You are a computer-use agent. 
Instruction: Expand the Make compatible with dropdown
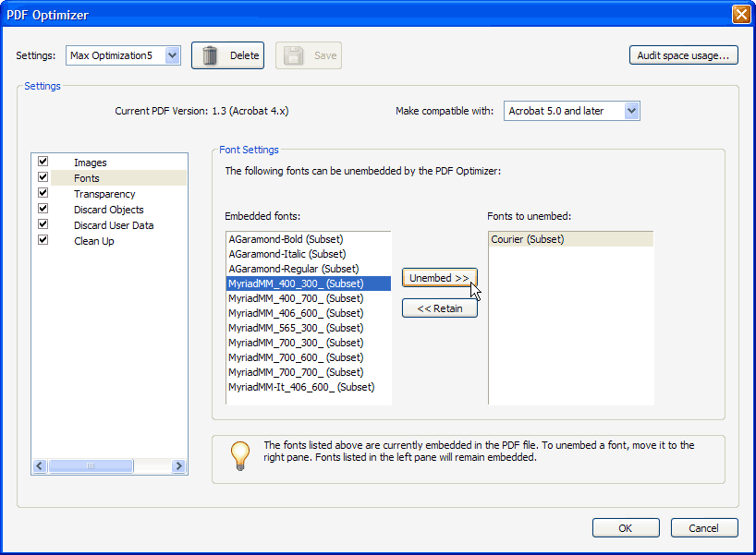coord(631,111)
